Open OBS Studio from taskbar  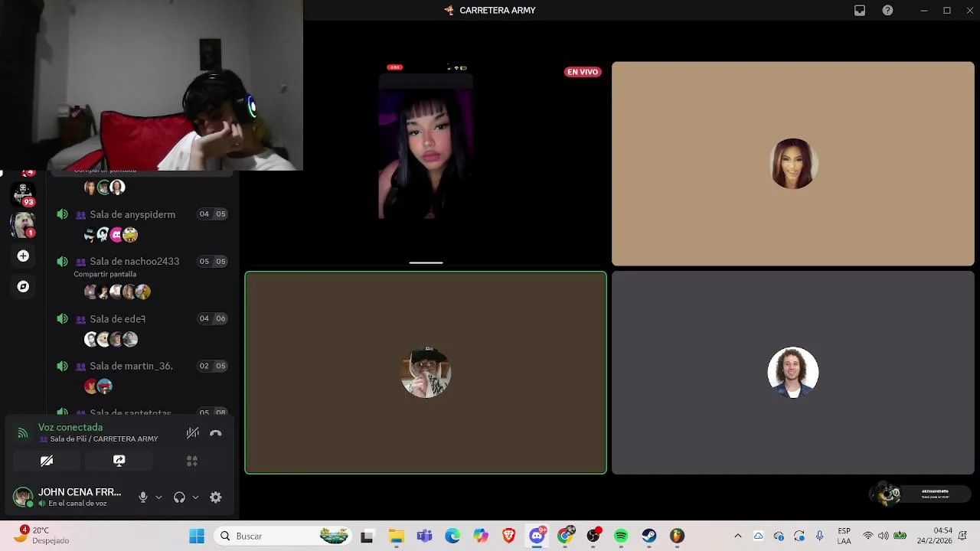click(x=593, y=536)
